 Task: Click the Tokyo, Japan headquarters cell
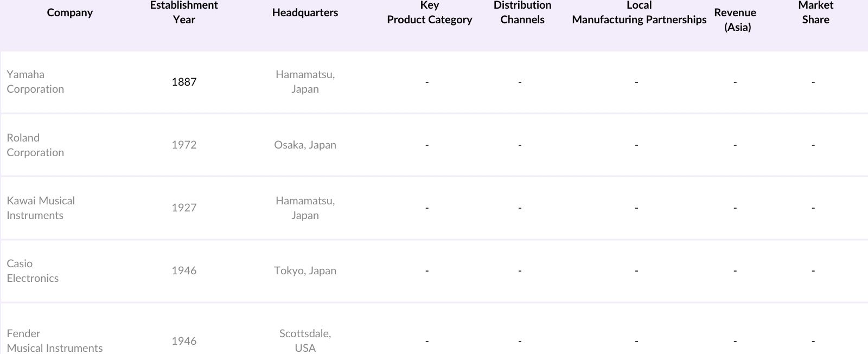305,271
